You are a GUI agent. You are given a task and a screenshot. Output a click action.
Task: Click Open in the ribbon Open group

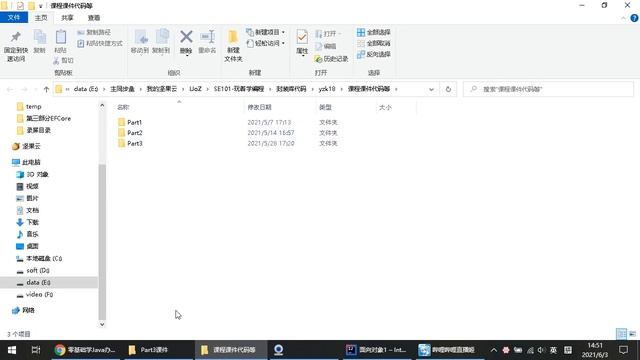(x=328, y=34)
